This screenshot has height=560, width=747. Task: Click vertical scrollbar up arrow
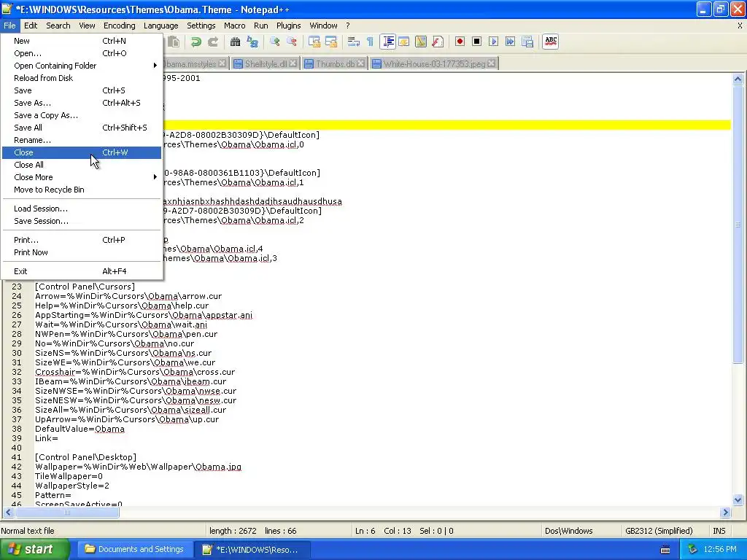[738, 79]
